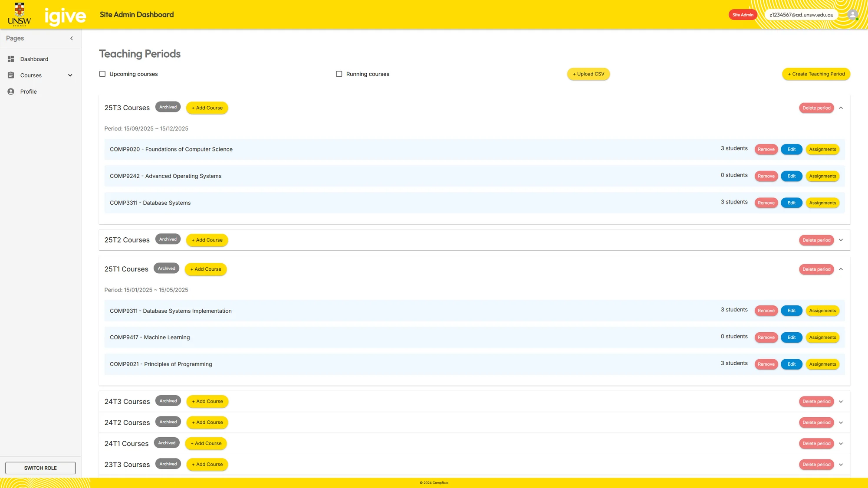Click the COMP9020 course title text
The image size is (868, 488).
[x=171, y=149]
